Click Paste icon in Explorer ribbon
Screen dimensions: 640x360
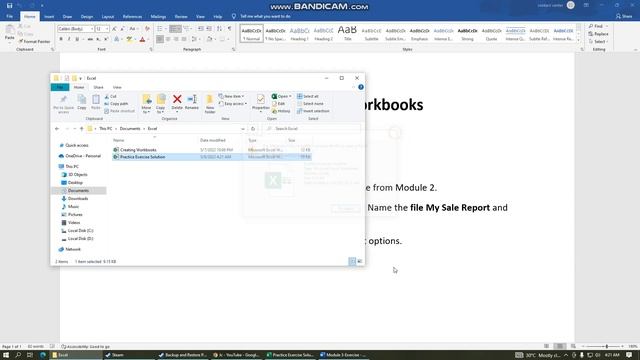pos(96,102)
